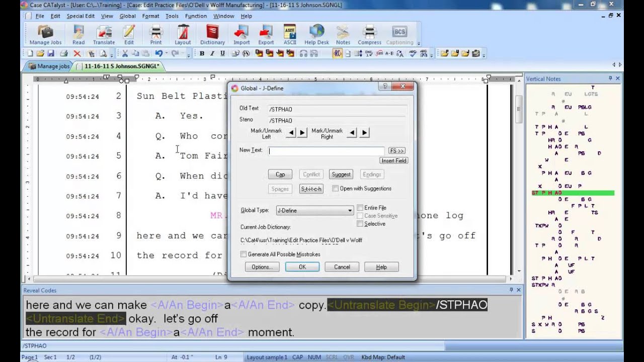Click the Notes toolbar icon
Viewport: 644px width, 362px height.
click(x=343, y=35)
